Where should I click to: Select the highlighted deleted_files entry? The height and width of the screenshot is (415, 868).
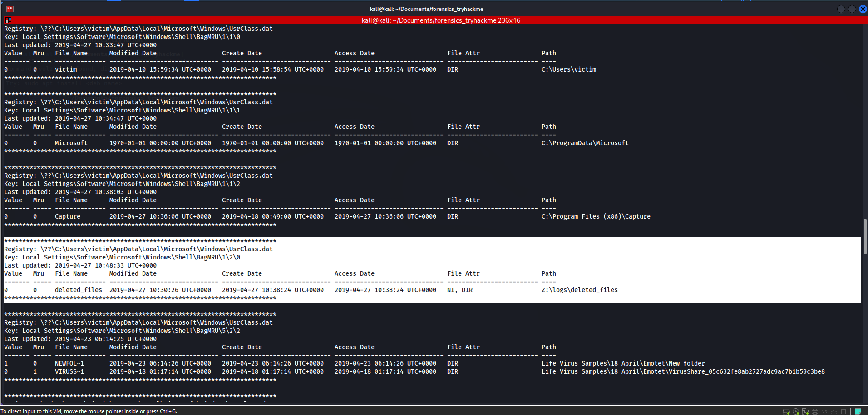pyautogui.click(x=78, y=289)
